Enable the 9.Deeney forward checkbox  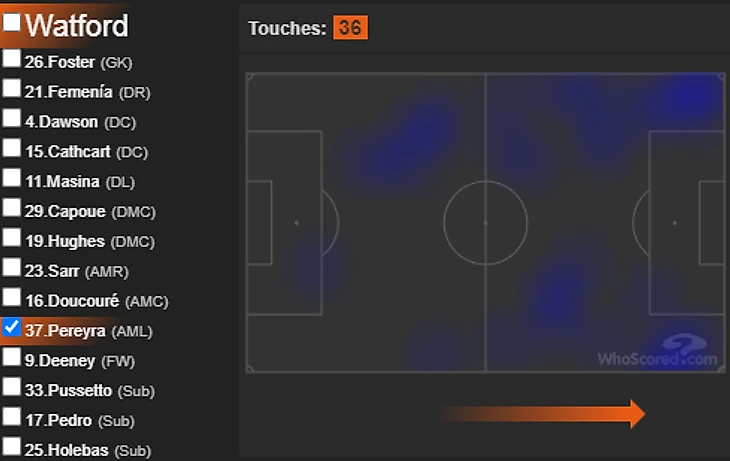[x=11, y=357]
